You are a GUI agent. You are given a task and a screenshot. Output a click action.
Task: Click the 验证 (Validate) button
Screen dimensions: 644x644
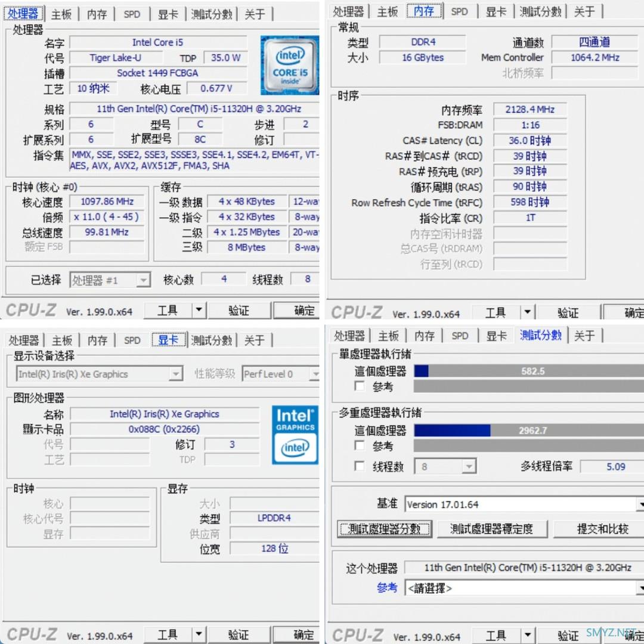pos(240,310)
